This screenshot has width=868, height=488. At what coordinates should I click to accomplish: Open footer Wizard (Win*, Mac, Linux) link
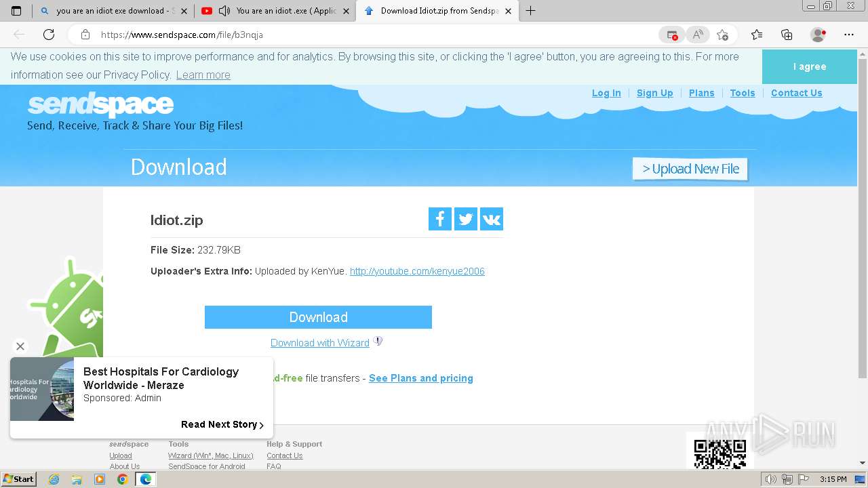211,455
